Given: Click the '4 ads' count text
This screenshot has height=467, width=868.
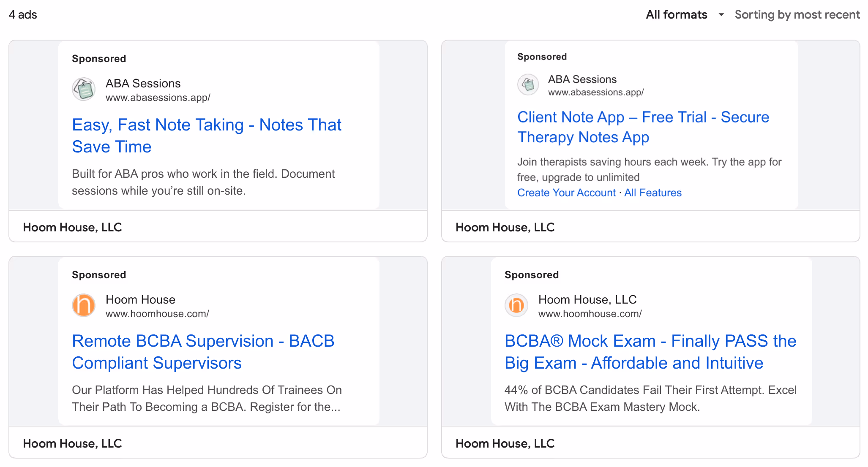Looking at the screenshot, I should point(23,15).
